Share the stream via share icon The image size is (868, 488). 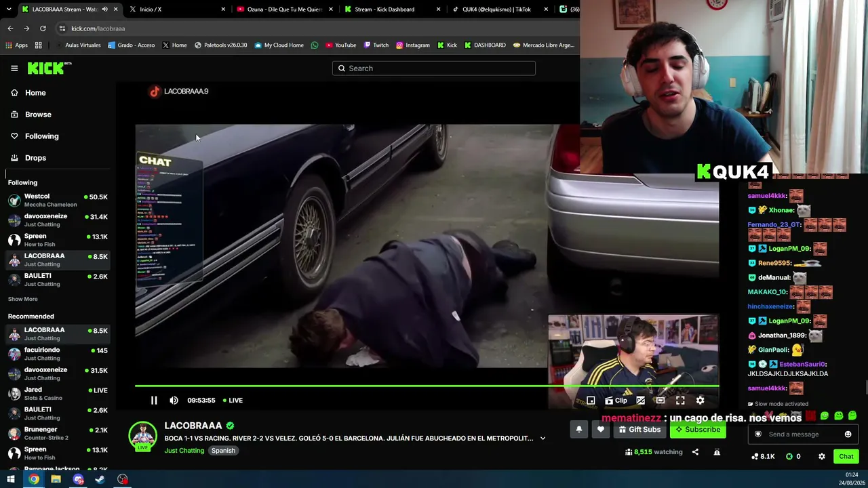[x=695, y=452]
